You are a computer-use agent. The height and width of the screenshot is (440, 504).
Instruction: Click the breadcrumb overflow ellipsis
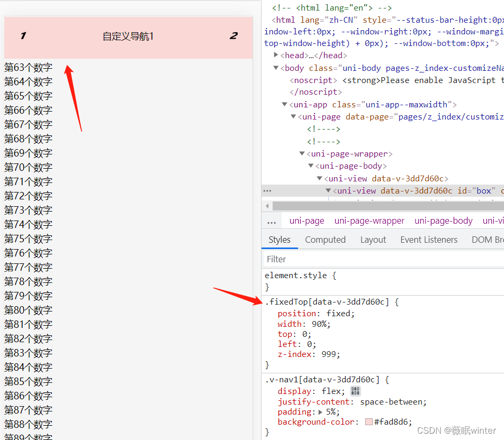tap(272, 222)
